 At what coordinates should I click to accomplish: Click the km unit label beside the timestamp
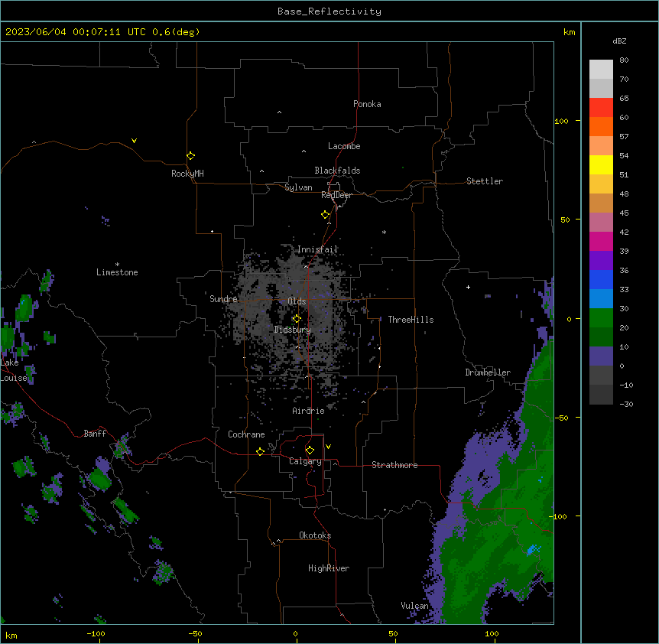569,32
